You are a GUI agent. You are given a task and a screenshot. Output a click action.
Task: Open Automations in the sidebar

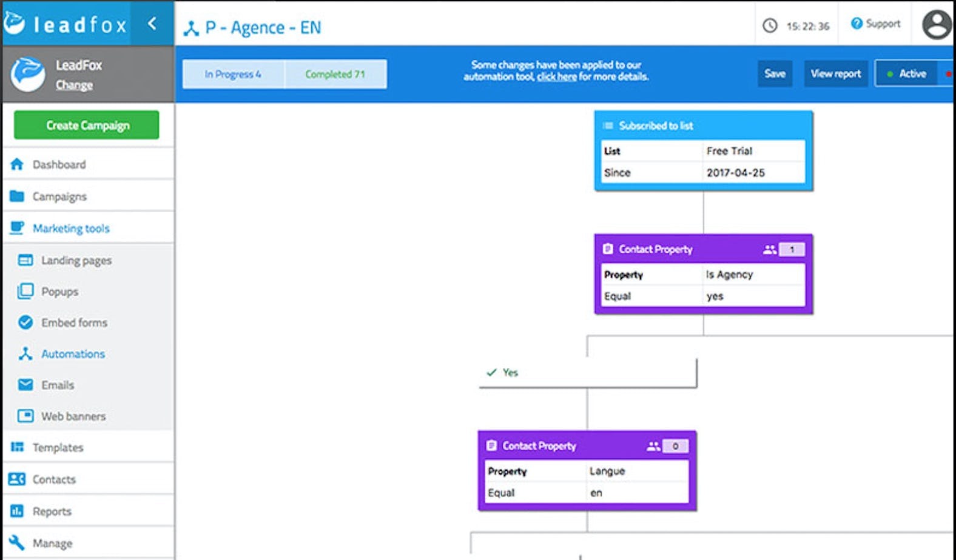click(x=73, y=354)
